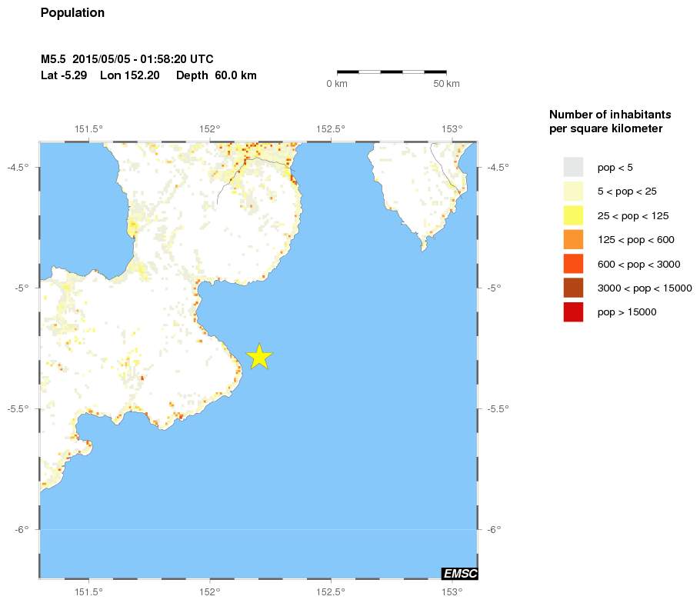Image resolution: width=700 pixels, height=603 pixels.
Task: Click the '25 < pop < 125' label text
Action: point(633,216)
